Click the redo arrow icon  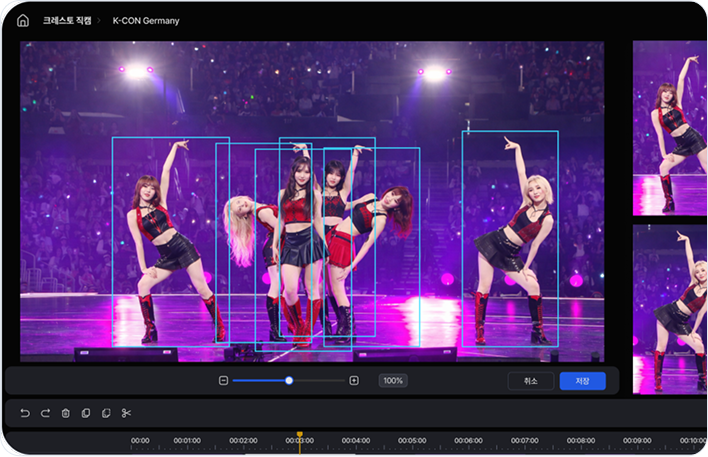click(x=45, y=413)
